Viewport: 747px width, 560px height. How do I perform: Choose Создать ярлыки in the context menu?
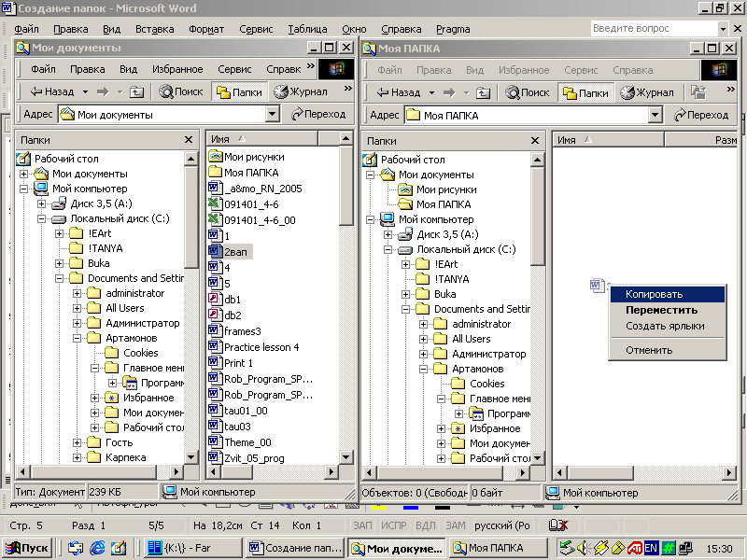[668, 326]
